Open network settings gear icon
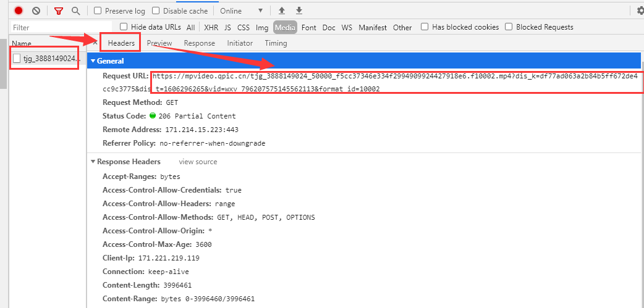The height and width of the screenshot is (308, 644). (x=640, y=10)
